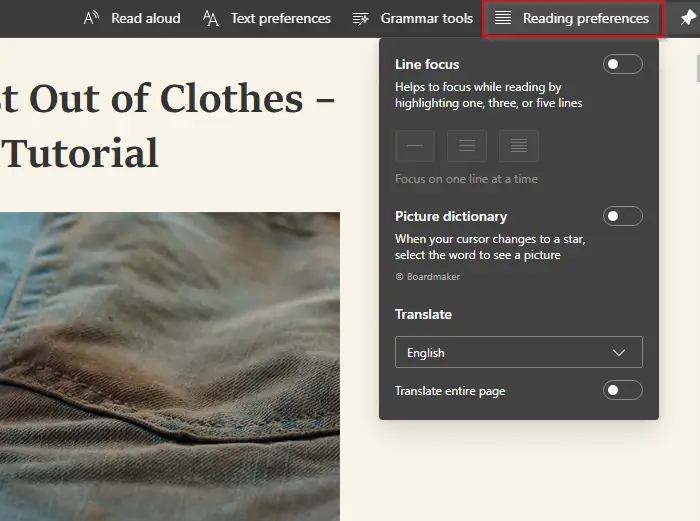This screenshot has height=521, width=700.
Task: Click the Grammar tools icon
Action: 361,19
